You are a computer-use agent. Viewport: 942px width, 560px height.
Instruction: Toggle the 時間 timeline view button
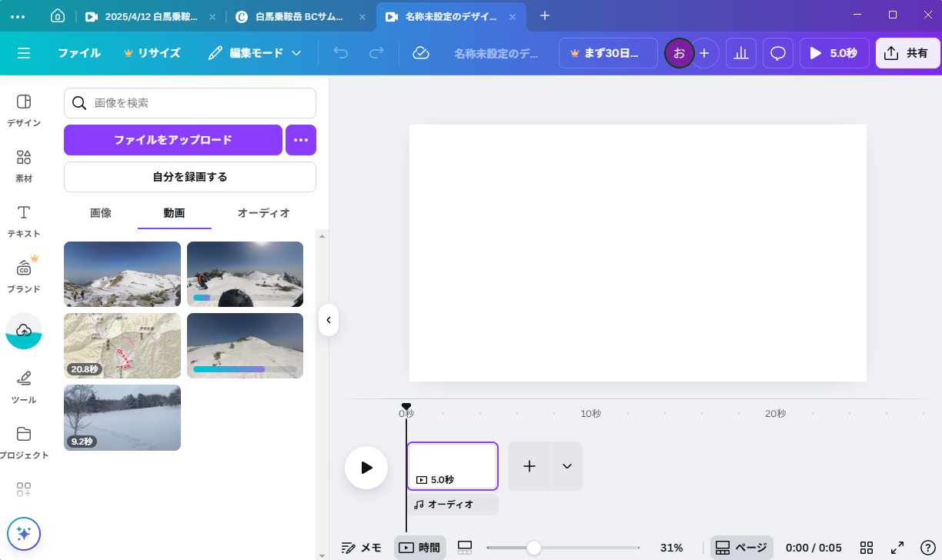[x=420, y=548]
